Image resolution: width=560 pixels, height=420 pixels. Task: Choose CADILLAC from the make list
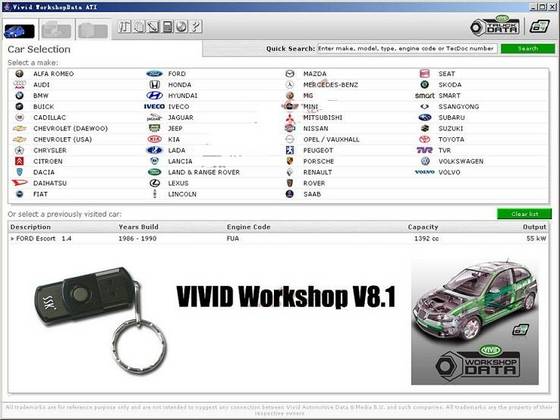point(50,118)
